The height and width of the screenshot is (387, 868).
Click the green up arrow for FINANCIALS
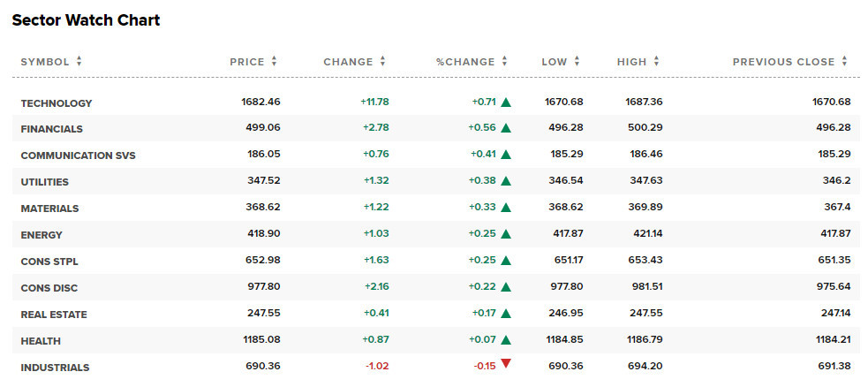pos(506,129)
